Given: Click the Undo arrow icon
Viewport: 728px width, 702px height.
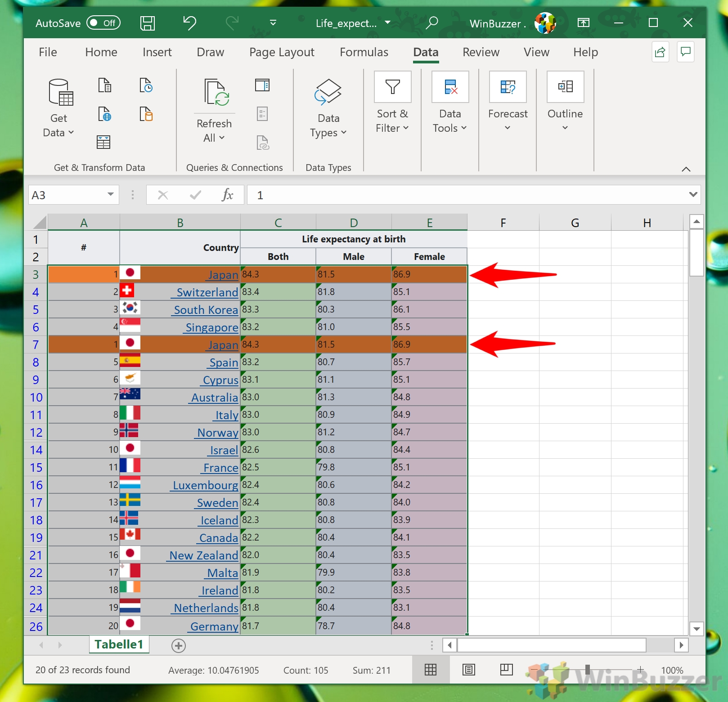Looking at the screenshot, I should point(189,23).
